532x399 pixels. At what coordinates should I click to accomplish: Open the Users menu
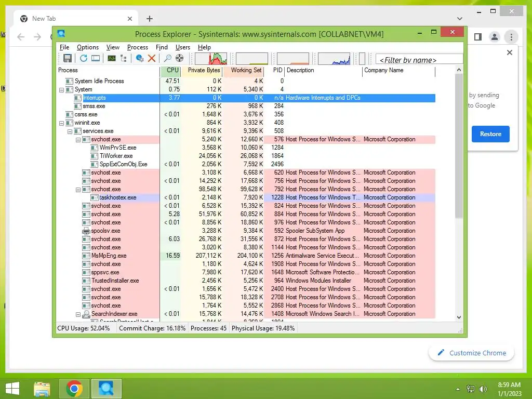(182, 47)
